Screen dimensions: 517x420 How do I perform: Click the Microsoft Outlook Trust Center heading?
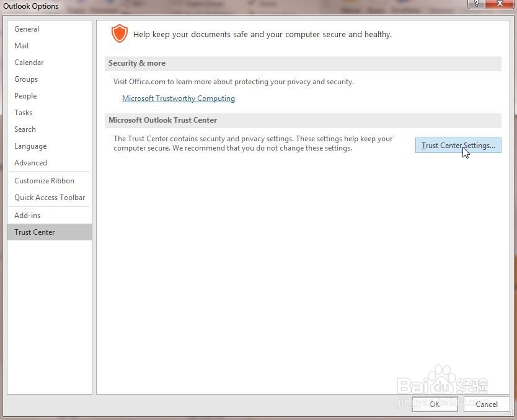163,120
